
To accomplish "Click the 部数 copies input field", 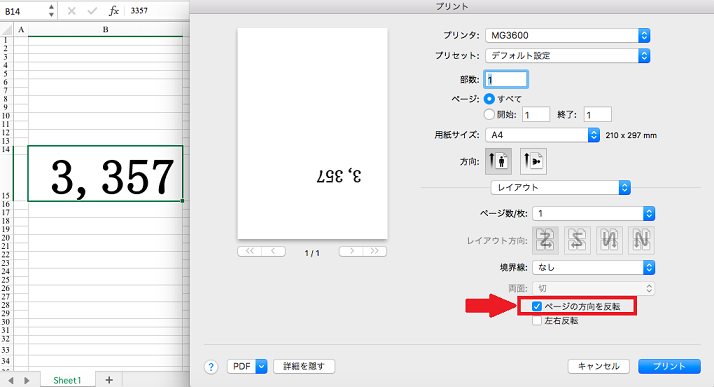I will coord(506,80).
